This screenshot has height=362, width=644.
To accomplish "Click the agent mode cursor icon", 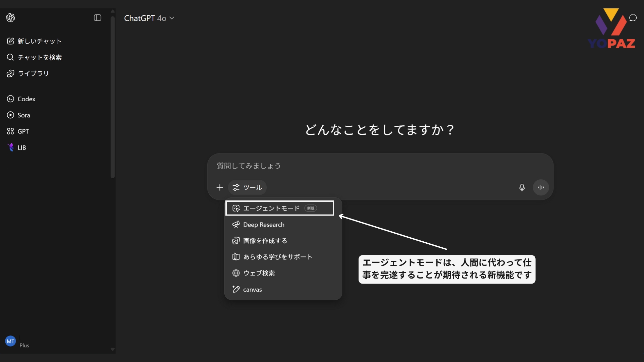I will point(236,208).
